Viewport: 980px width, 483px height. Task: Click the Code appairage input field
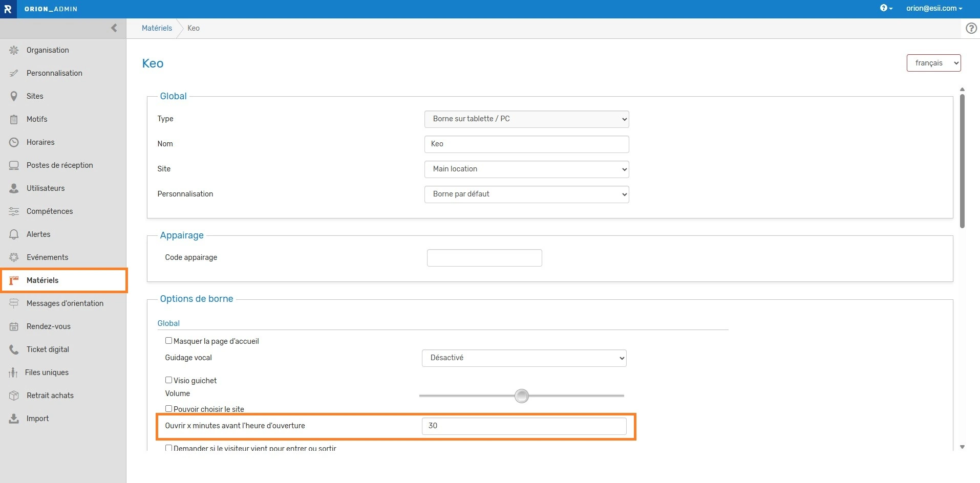click(484, 258)
